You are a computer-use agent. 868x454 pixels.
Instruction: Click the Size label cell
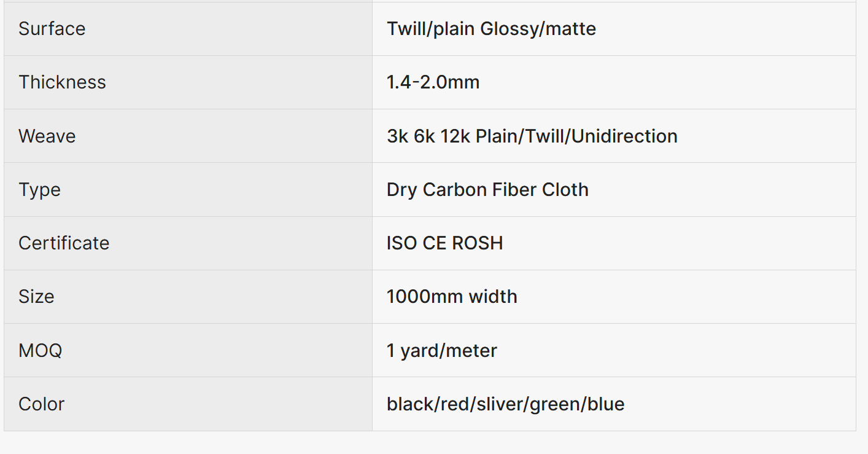pos(36,297)
